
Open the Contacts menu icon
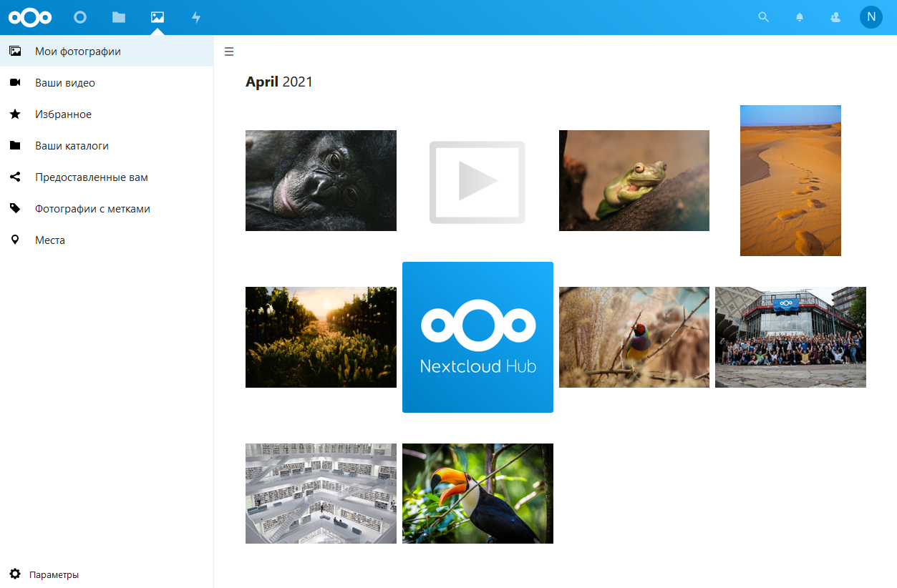coord(835,17)
